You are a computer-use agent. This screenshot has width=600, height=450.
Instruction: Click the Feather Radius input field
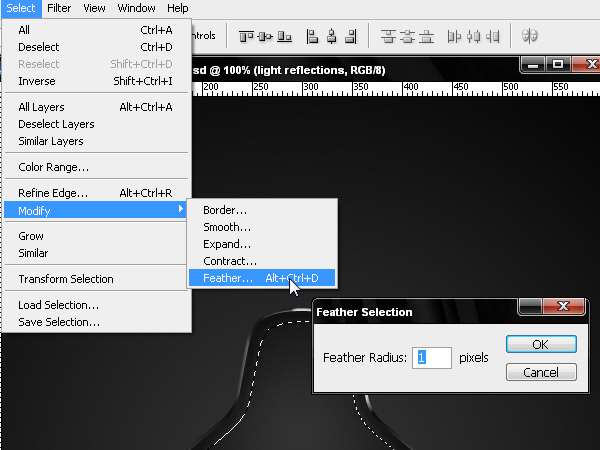(432, 358)
